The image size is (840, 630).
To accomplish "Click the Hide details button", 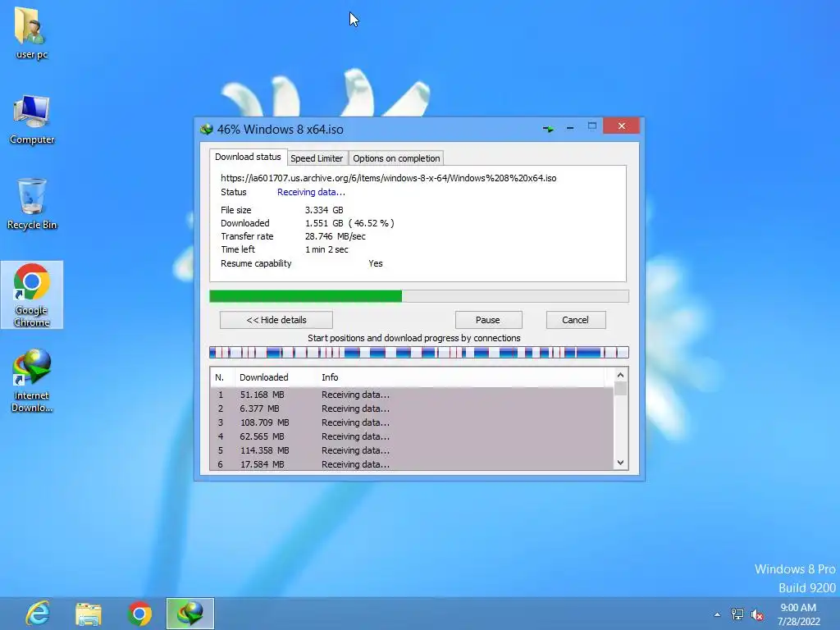I will (276, 320).
